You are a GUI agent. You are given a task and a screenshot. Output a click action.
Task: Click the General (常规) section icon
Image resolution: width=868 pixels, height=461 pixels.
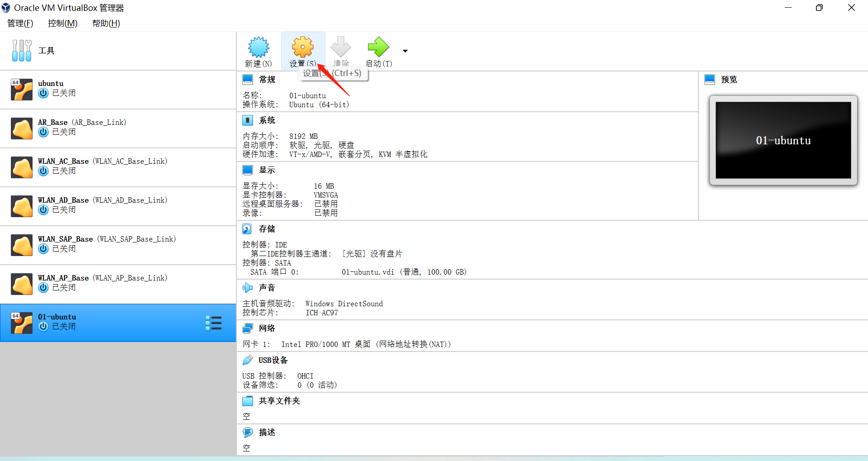248,80
